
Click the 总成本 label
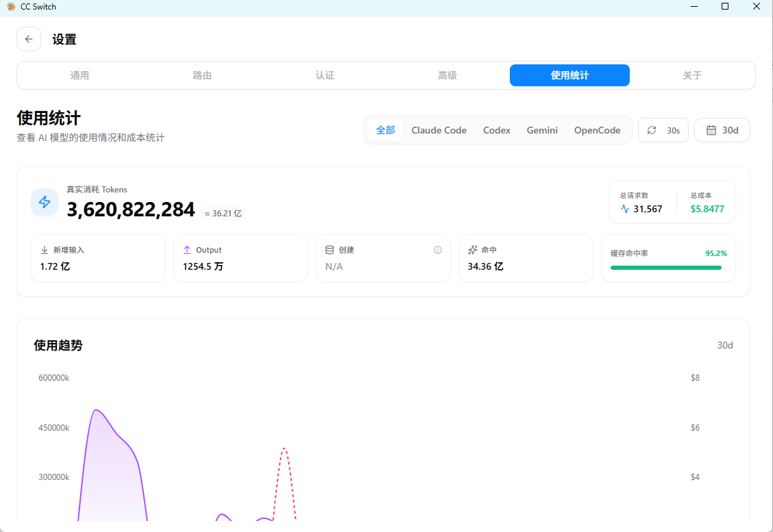[700, 195]
